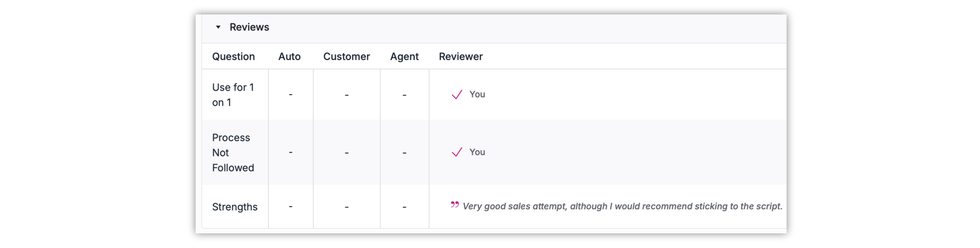Image resolution: width=980 pixels, height=248 pixels.
Task: Click the checkmark icon for Use for 1 on 1
Action: [456, 94]
